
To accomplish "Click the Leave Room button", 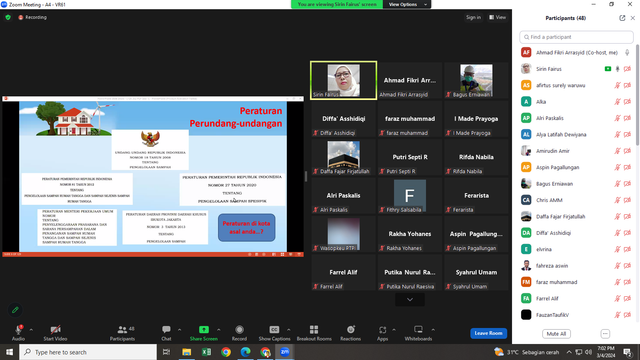I will pos(489,333).
